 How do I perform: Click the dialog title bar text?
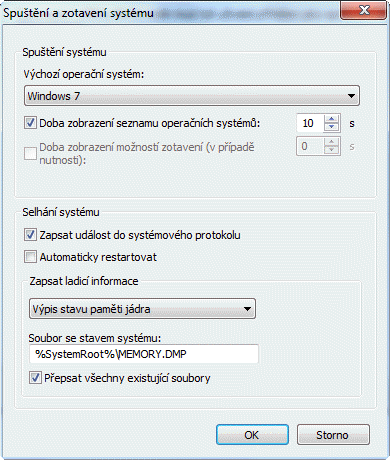tap(78, 13)
